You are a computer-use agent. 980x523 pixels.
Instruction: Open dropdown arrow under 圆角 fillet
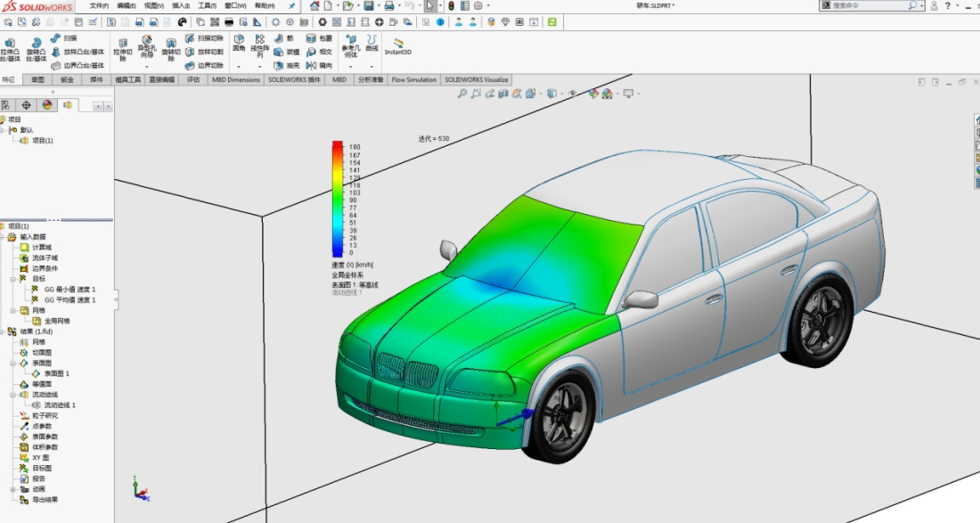[x=239, y=66]
